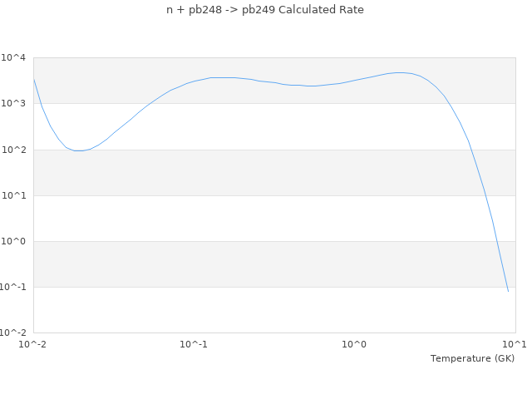532x399 pixels.
Task: Click the chart title "n + pb248 -> pb249 Calculated Rate"
Action: coord(265,10)
